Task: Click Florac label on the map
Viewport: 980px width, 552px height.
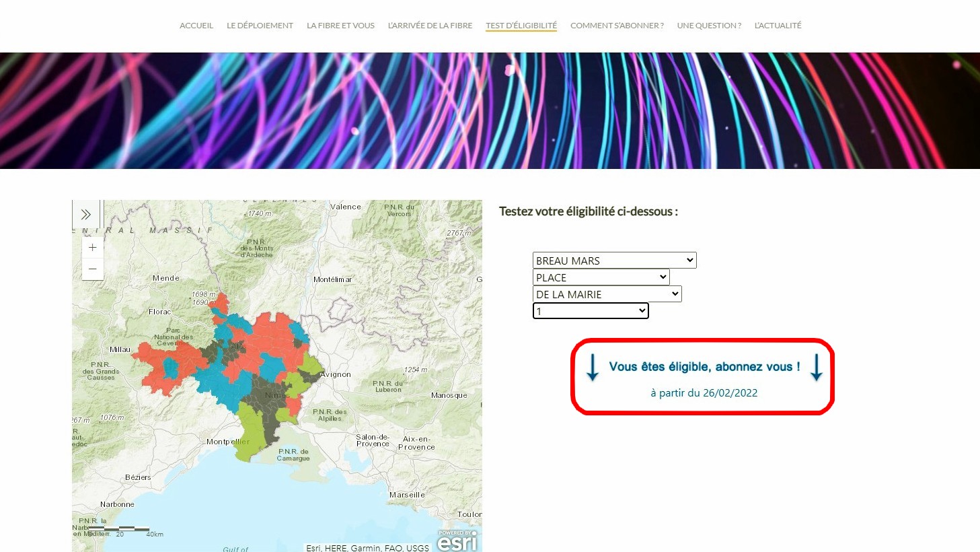Action: (160, 312)
